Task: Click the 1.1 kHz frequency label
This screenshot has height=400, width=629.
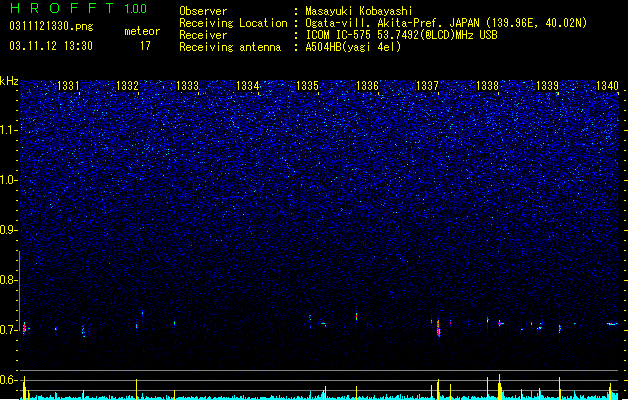Action: click(8, 130)
